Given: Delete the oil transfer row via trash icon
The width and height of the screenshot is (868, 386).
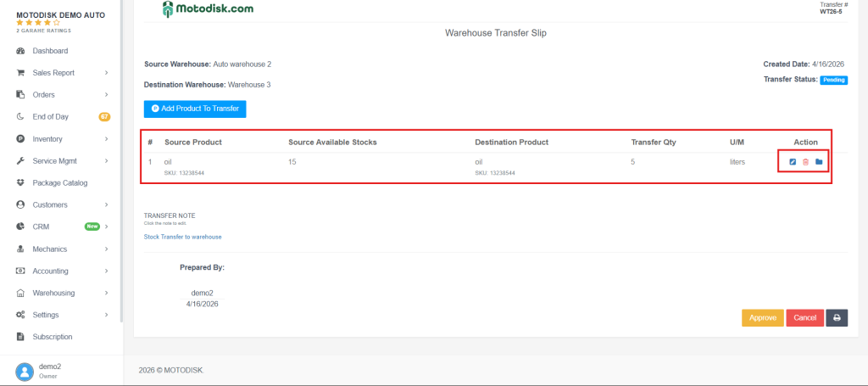Looking at the screenshot, I should click(805, 162).
